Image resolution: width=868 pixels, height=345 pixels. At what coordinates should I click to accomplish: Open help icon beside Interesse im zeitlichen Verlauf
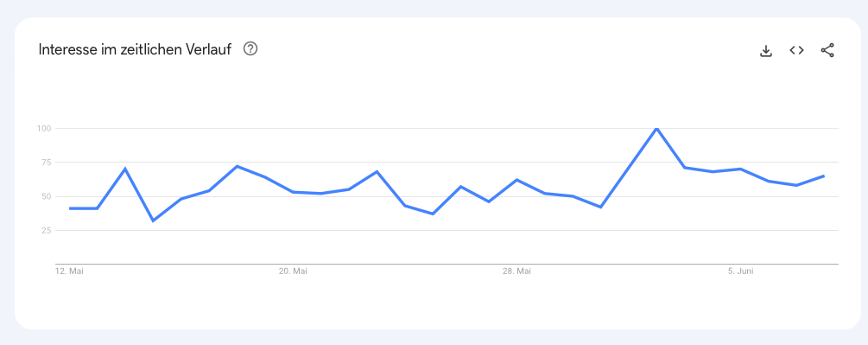[x=250, y=49]
